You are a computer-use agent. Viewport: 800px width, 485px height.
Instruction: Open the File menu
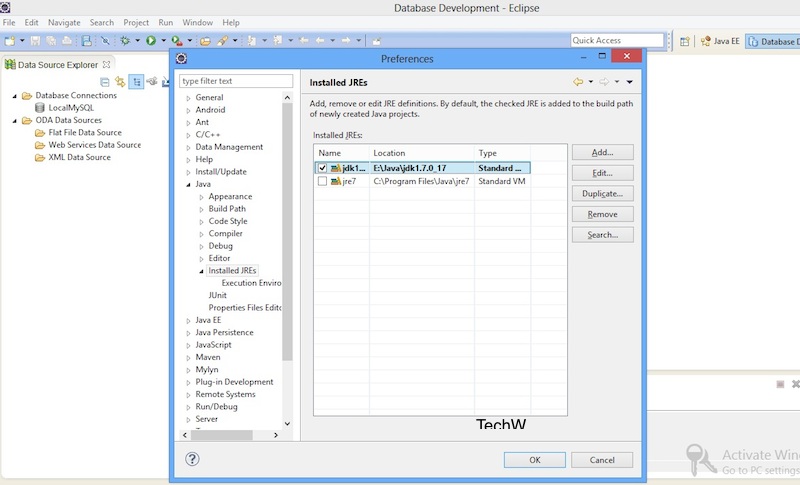(9, 22)
